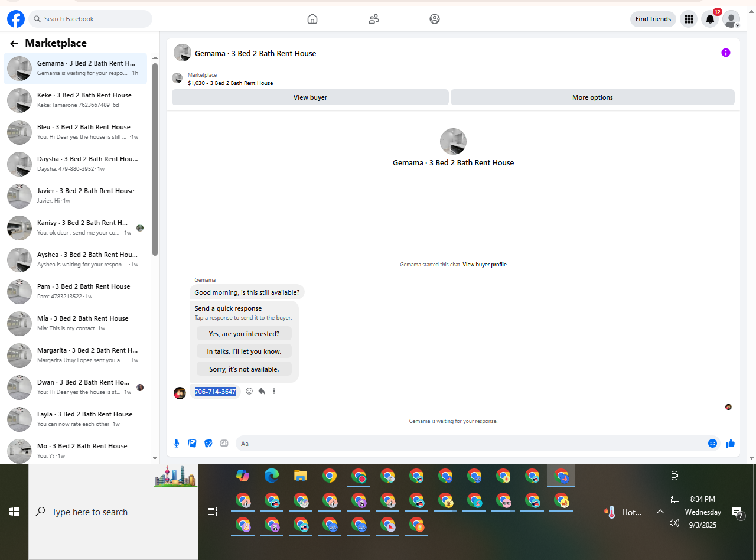Viewport: 756px width, 560px height.
Task: Click the large Gemama listing avatar in chat
Action: click(x=453, y=142)
